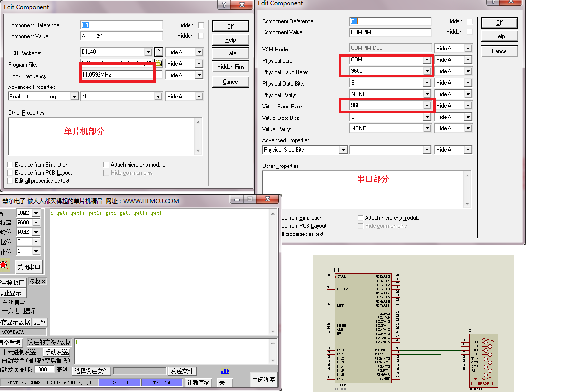Cancel the U1 Edit Component dialog
This screenshot has width=576, height=392.
(230, 82)
